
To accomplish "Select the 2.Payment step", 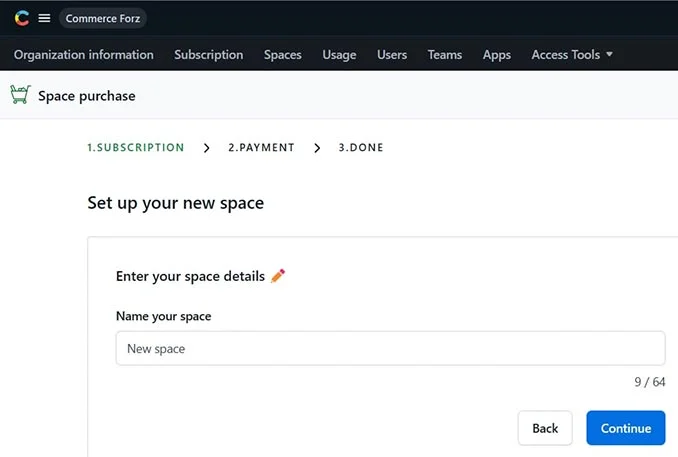I will click(261, 148).
